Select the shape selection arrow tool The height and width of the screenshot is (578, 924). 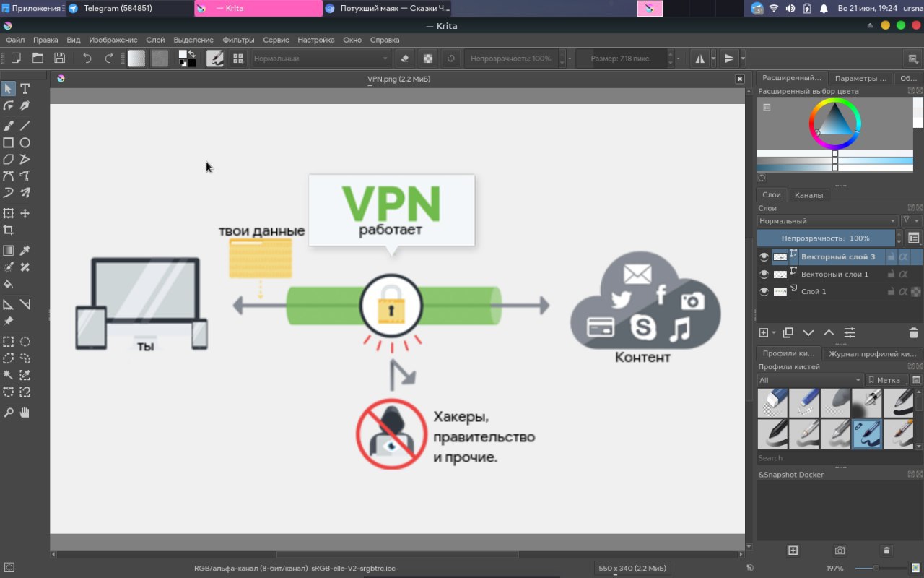pyautogui.click(x=8, y=88)
